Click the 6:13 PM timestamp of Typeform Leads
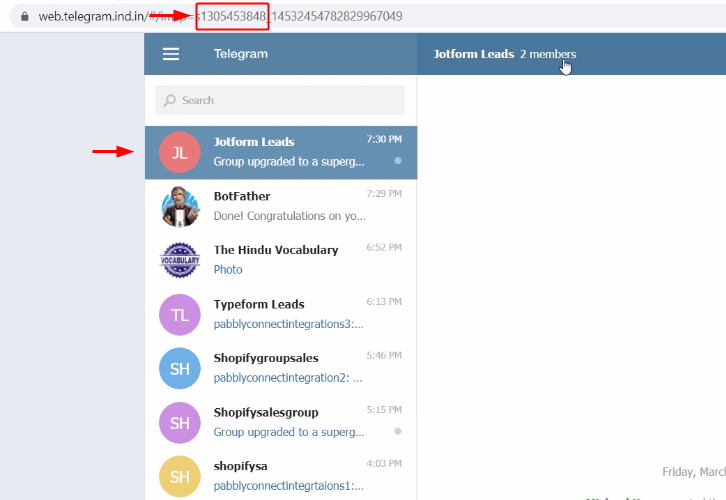726x500 pixels. tap(384, 301)
